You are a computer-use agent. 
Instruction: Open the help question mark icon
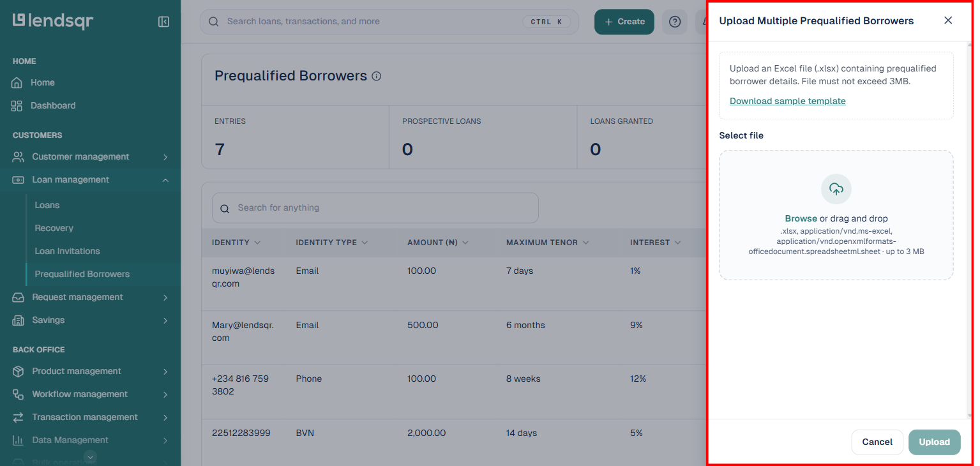(x=675, y=22)
